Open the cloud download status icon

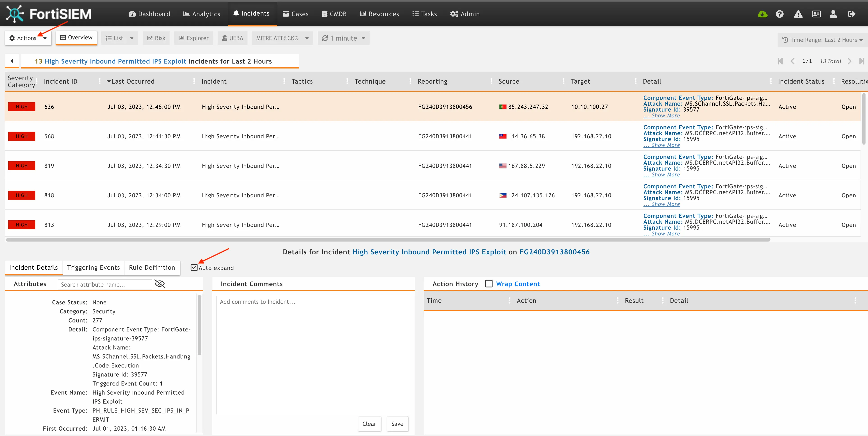(763, 14)
